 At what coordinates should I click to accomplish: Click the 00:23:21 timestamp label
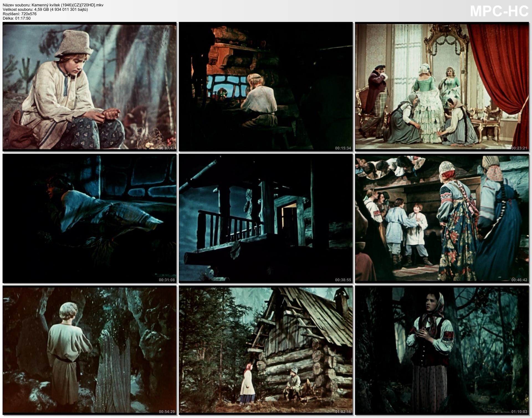(520, 148)
